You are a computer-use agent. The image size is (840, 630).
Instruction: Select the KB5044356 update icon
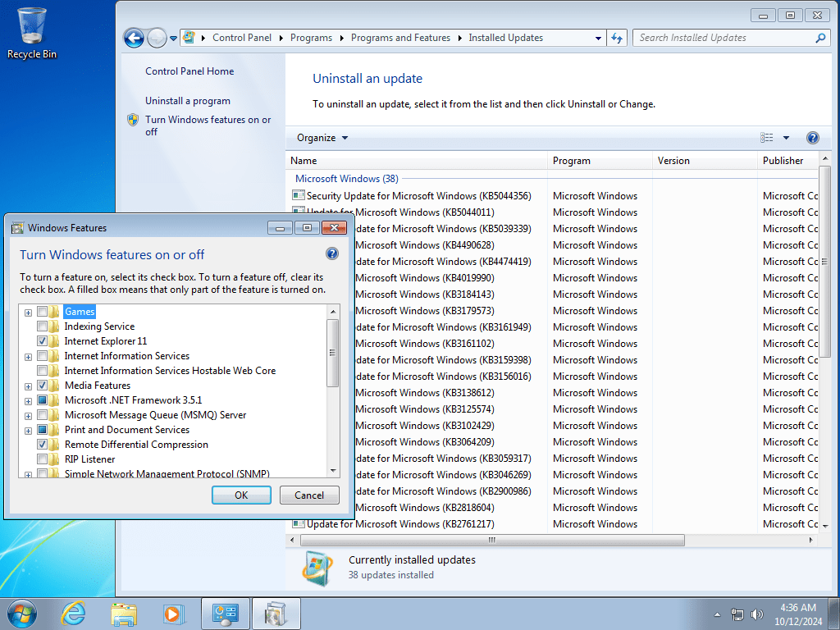point(299,195)
